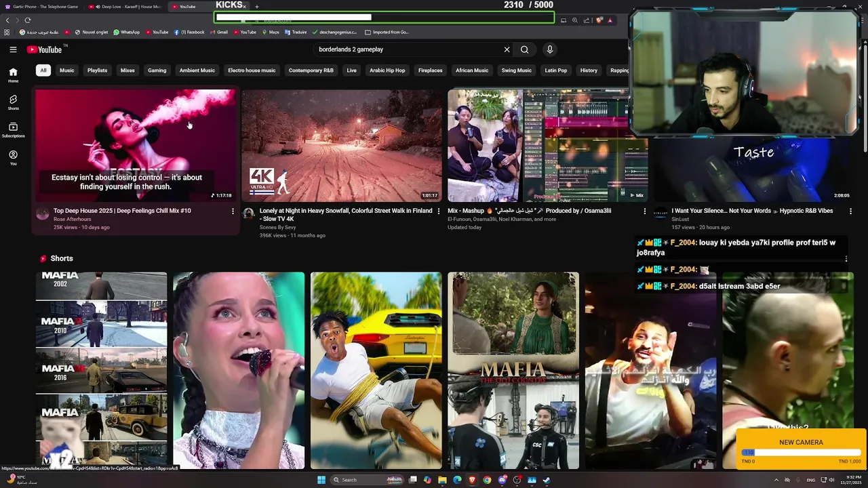This screenshot has width=868, height=488.
Task: Click the Brave shields icon
Action: point(599,20)
